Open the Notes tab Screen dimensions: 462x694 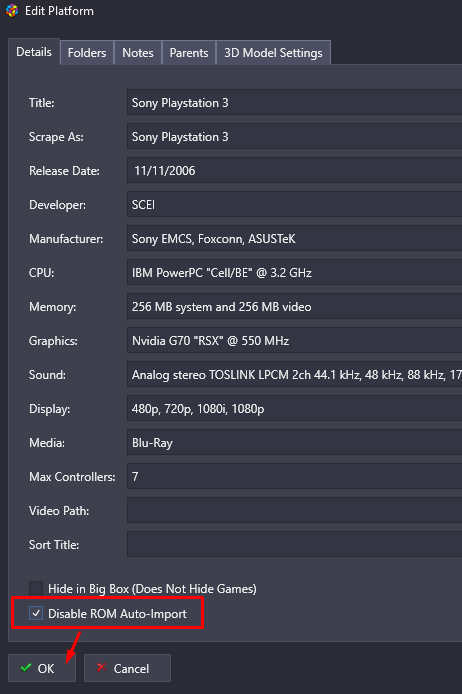tap(138, 53)
